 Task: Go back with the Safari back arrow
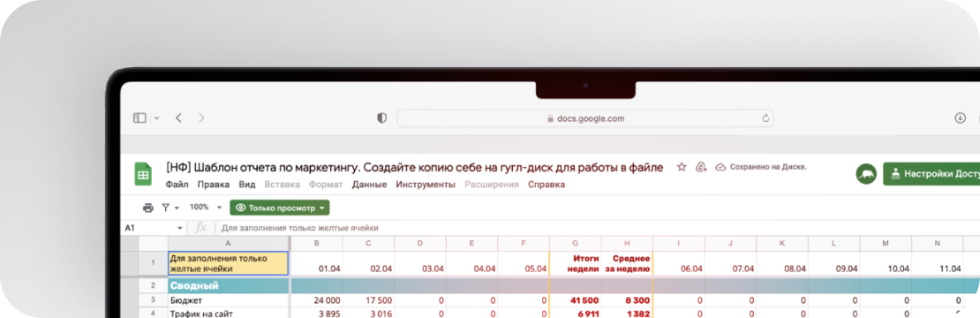point(178,118)
